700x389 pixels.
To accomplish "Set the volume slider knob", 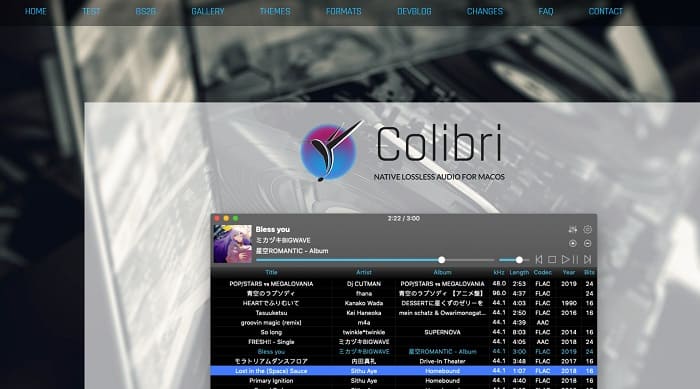I will (x=519, y=260).
